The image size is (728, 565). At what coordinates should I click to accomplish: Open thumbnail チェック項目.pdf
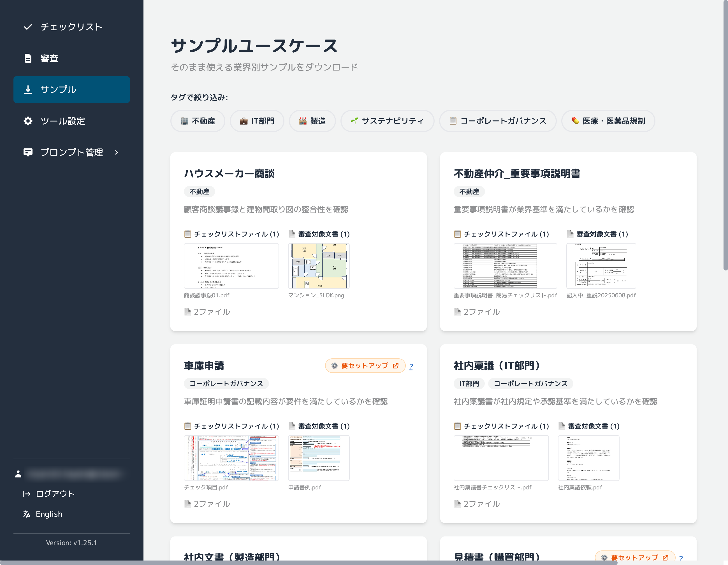(231, 458)
